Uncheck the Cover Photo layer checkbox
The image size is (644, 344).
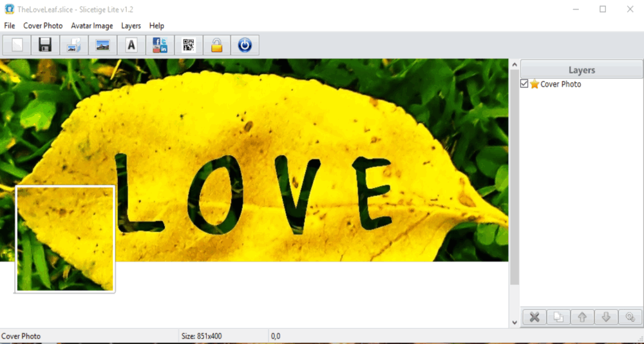pos(524,84)
